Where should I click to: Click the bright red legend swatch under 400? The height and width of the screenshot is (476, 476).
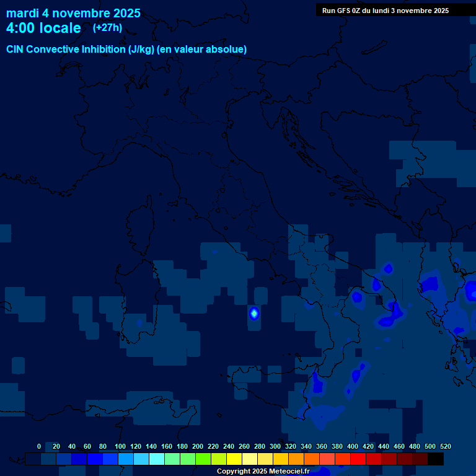tap(358, 459)
